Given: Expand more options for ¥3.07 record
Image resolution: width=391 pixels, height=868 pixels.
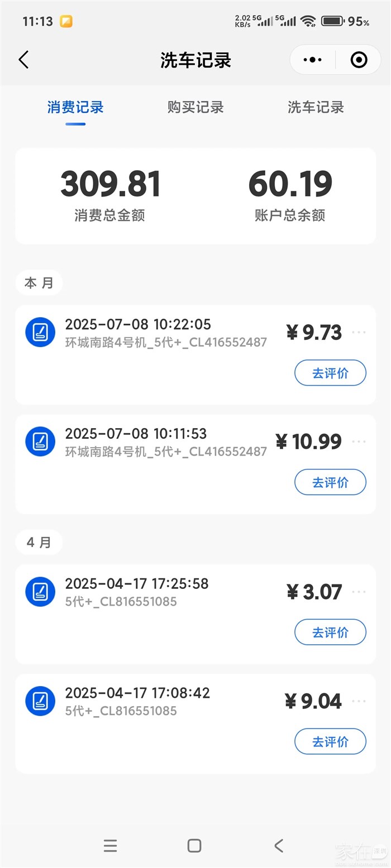Looking at the screenshot, I should tap(359, 592).
